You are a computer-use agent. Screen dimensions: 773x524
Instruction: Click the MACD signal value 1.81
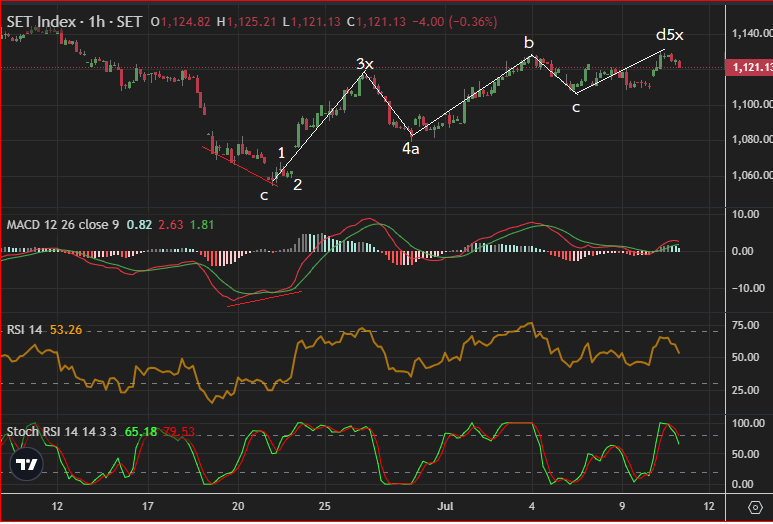pyautogui.click(x=202, y=225)
